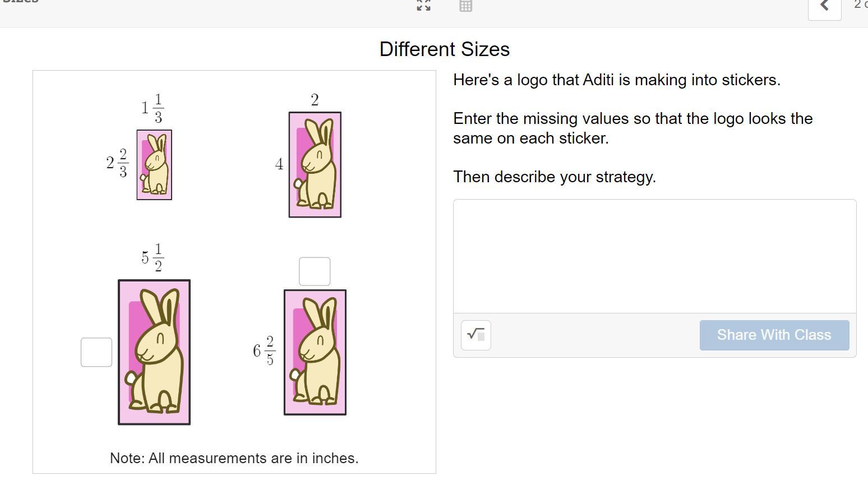The image size is (868, 494).
Task: Open the calculator tool icon
Action: click(x=465, y=6)
